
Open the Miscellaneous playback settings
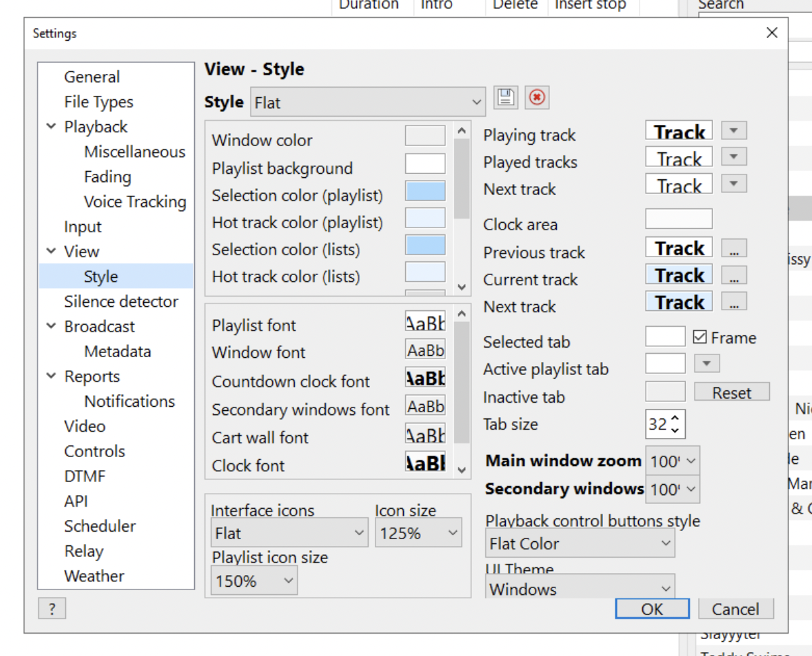pyautogui.click(x=134, y=151)
